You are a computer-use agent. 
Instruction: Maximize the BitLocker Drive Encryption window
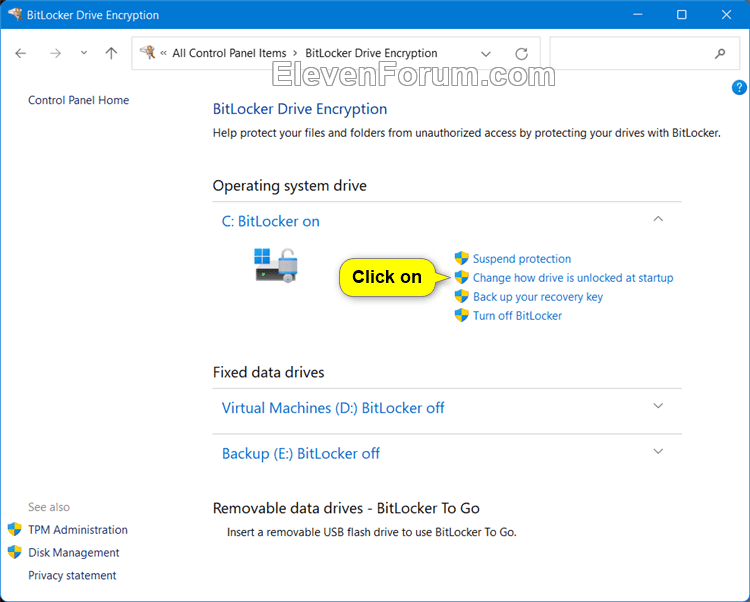point(682,15)
